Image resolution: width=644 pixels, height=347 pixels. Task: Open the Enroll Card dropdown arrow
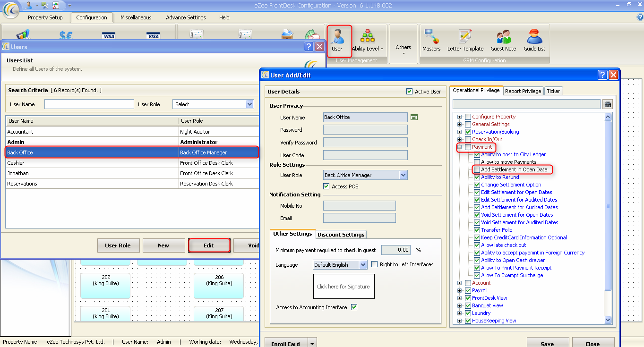312,344
